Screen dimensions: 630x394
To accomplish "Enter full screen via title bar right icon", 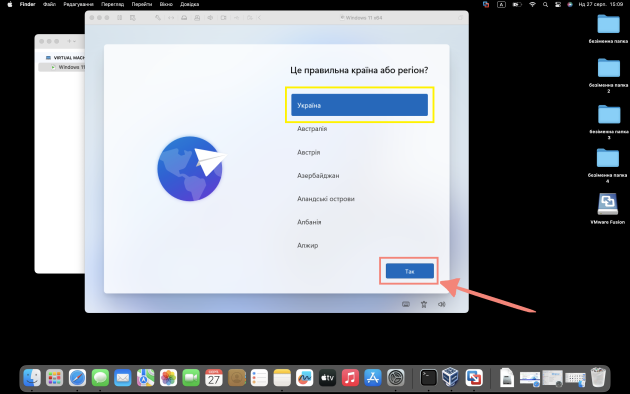I will [460, 18].
